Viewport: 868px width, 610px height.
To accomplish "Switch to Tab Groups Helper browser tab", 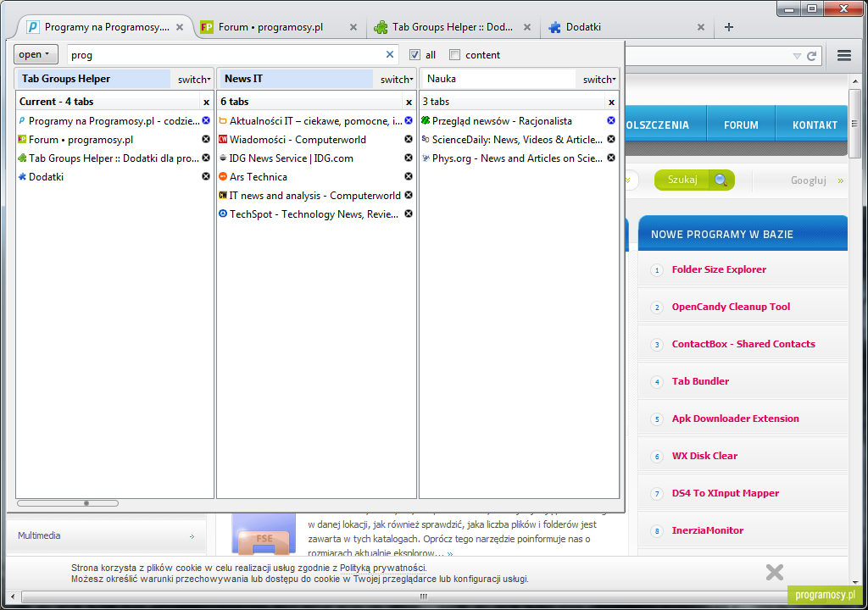I will tap(453, 27).
